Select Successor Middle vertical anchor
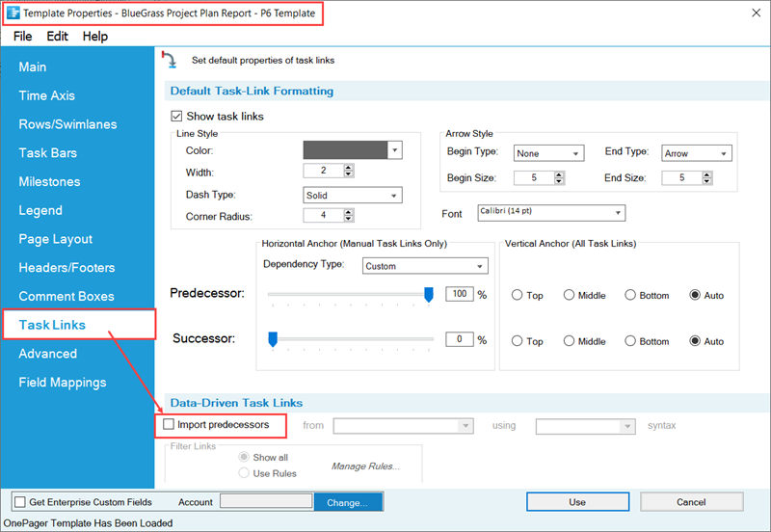The image size is (771, 532). 569,341
